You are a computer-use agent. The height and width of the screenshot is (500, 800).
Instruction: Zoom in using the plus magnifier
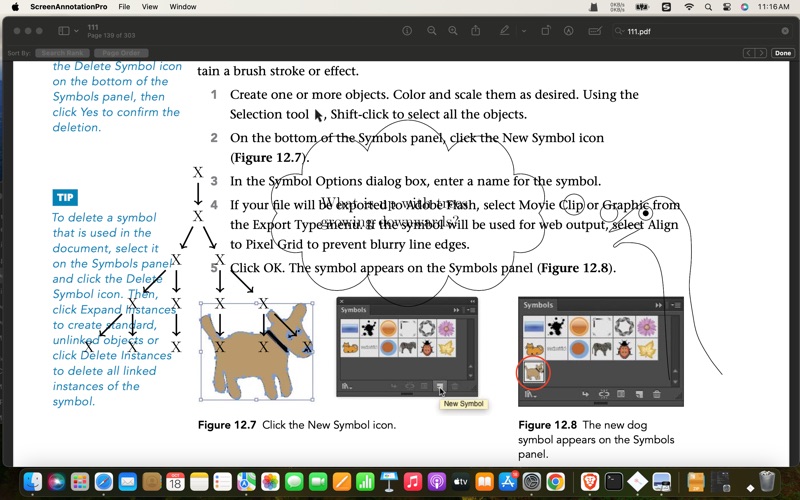[453, 31]
